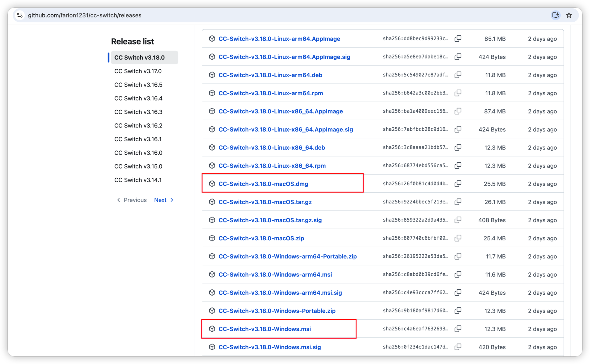Copy SHA256 hash for macOS.tar.gz
590x364 pixels.
tap(458, 202)
